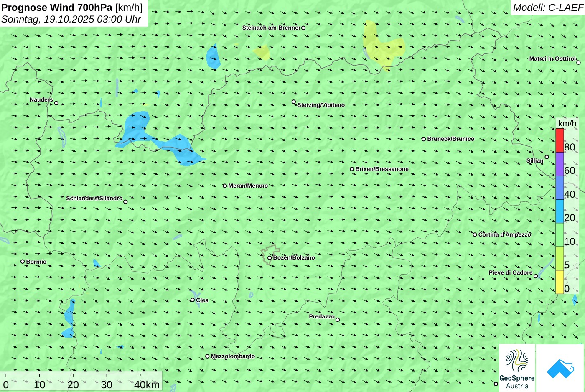Screen dimensions: 585x392
Task: Select the Bruneck/Brunico marker circle
Action: coord(424,139)
